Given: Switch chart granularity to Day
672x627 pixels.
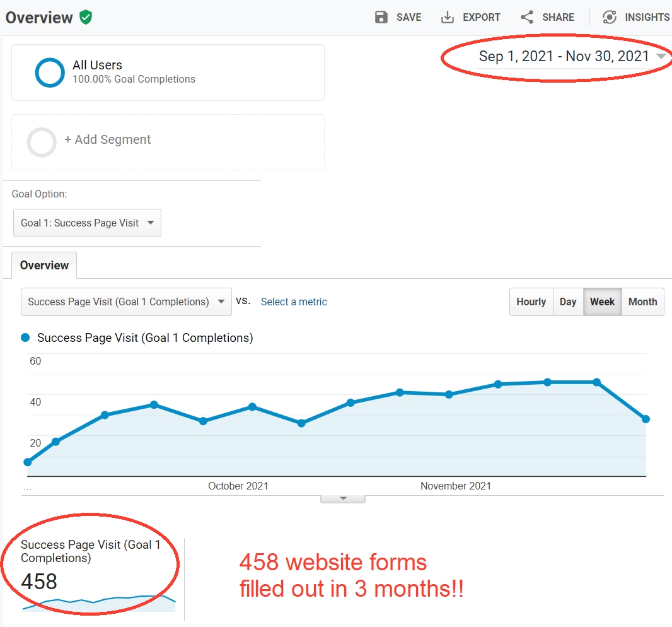Looking at the screenshot, I should click(567, 302).
